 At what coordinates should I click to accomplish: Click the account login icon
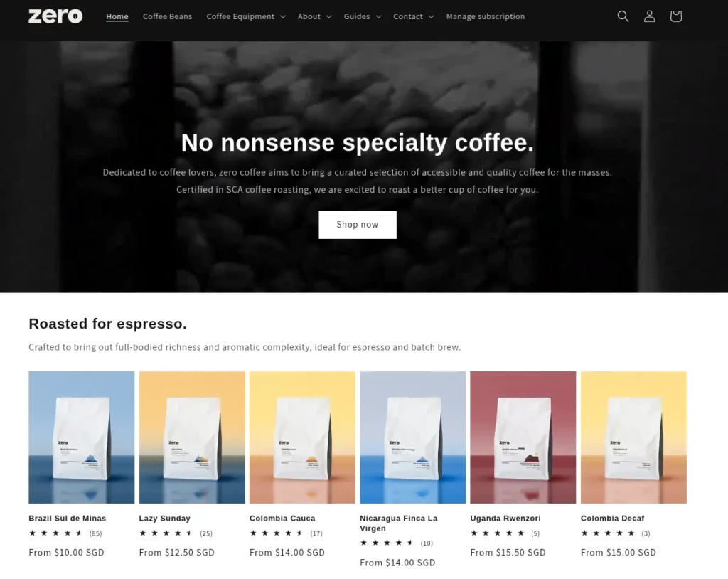[649, 16]
